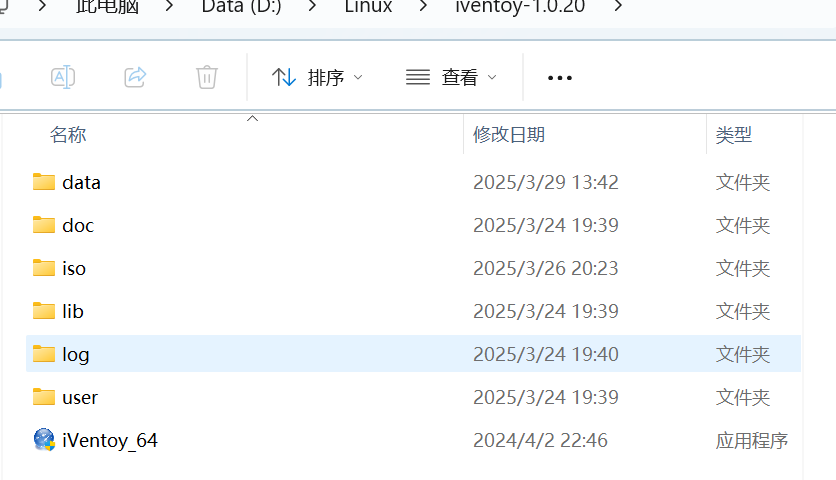This screenshot has height=480, width=836.
Task: Select the iso folder
Action: click(74, 268)
